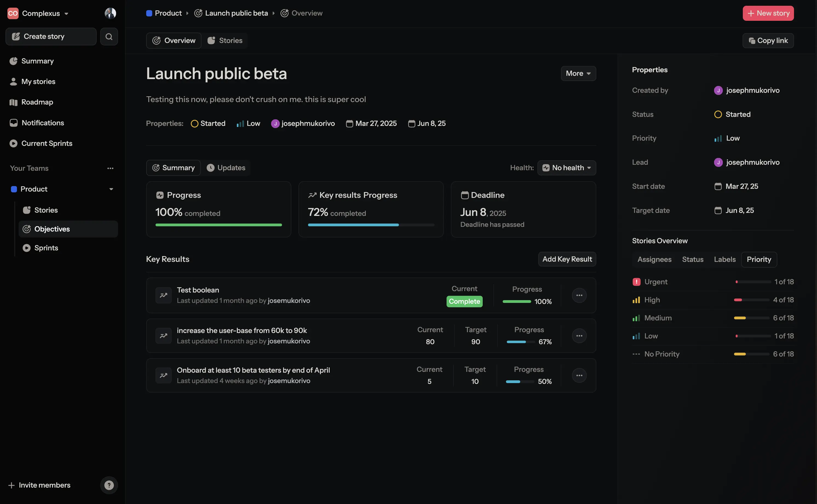Show Stories Overview by Labels
Image resolution: width=817 pixels, height=504 pixels.
click(725, 259)
